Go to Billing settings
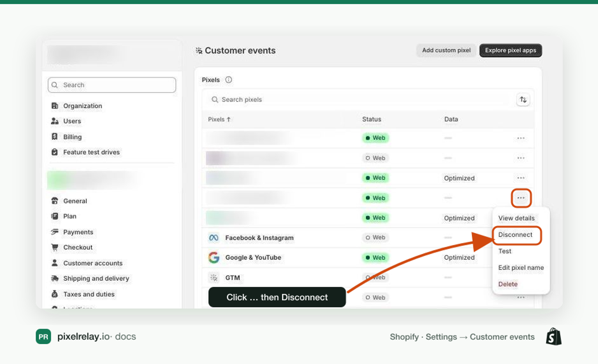Viewport: 598px width, 364px height. (x=73, y=137)
